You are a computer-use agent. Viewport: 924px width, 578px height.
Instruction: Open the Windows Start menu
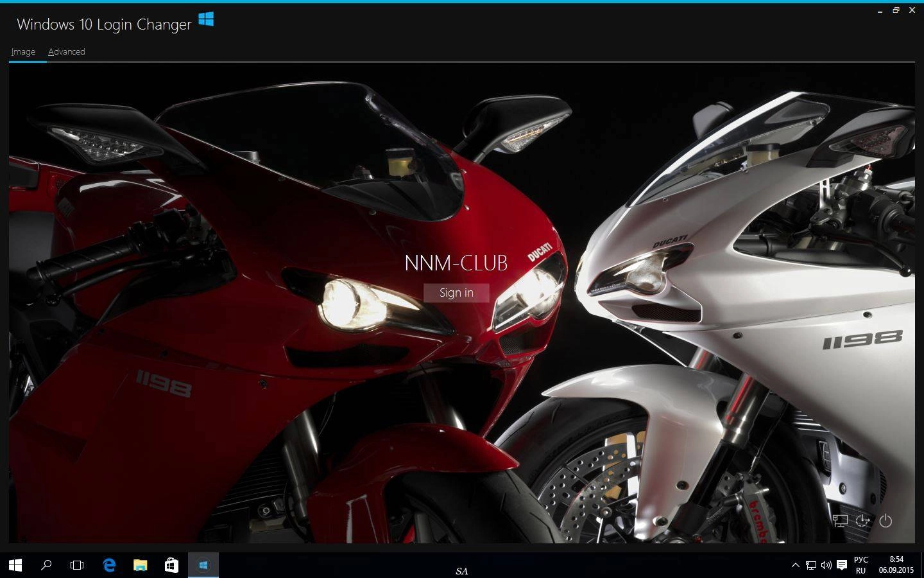coord(15,565)
